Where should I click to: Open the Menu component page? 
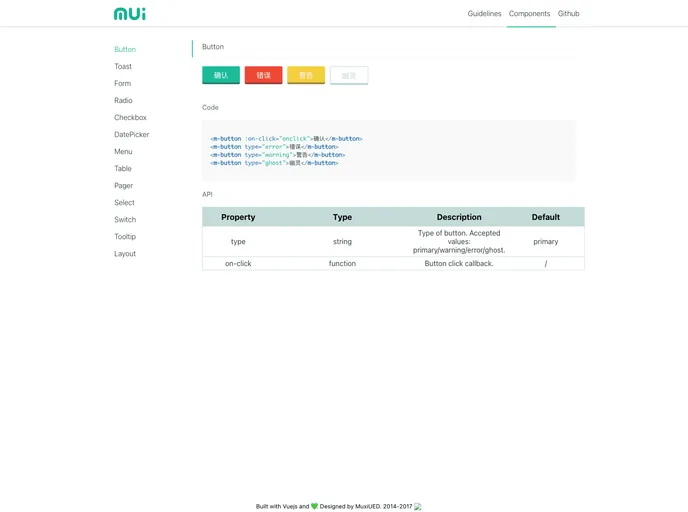123,151
